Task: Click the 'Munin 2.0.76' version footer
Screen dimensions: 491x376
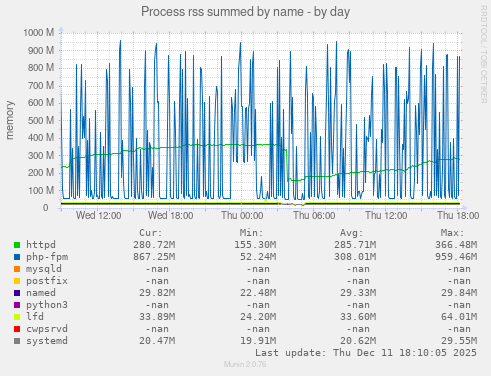Action: [245, 364]
